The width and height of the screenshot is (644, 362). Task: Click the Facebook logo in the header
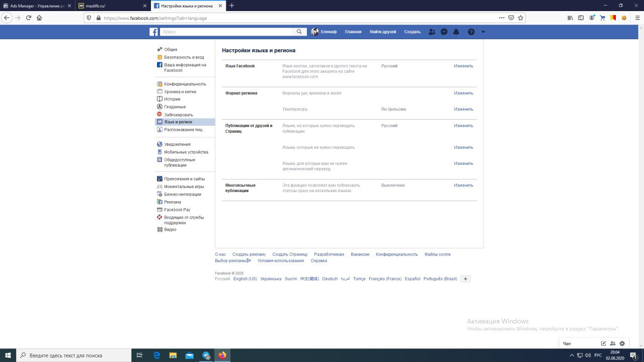(153, 32)
